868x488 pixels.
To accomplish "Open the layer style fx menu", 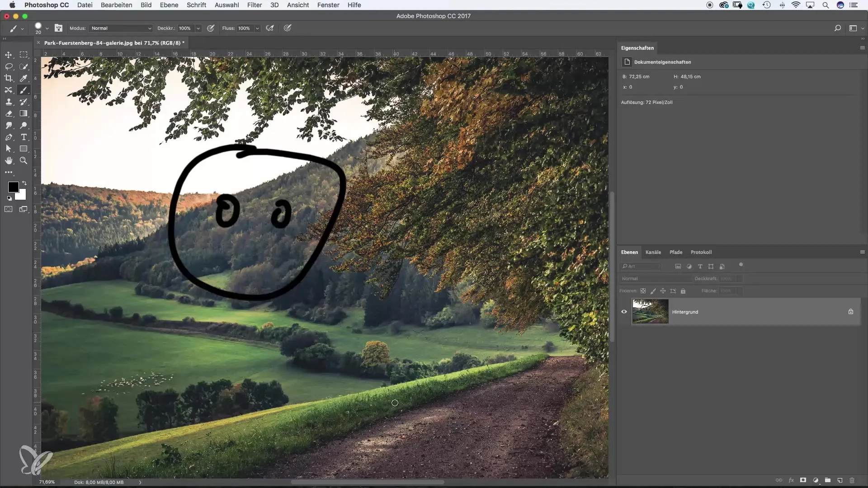I will pos(791,480).
